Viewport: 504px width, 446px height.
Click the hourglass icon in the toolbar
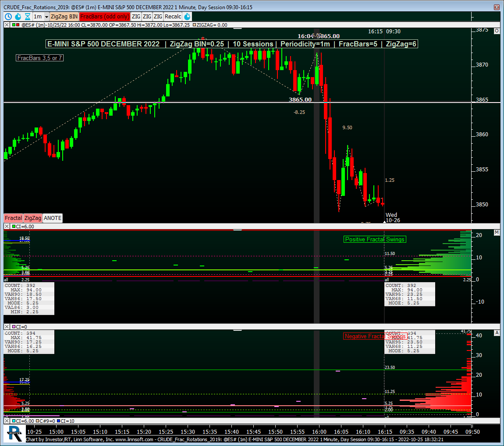tap(28, 17)
